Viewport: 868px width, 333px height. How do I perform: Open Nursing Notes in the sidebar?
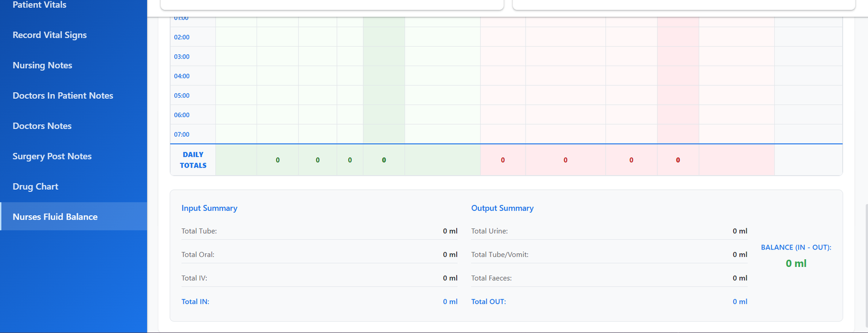click(x=42, y=65)
